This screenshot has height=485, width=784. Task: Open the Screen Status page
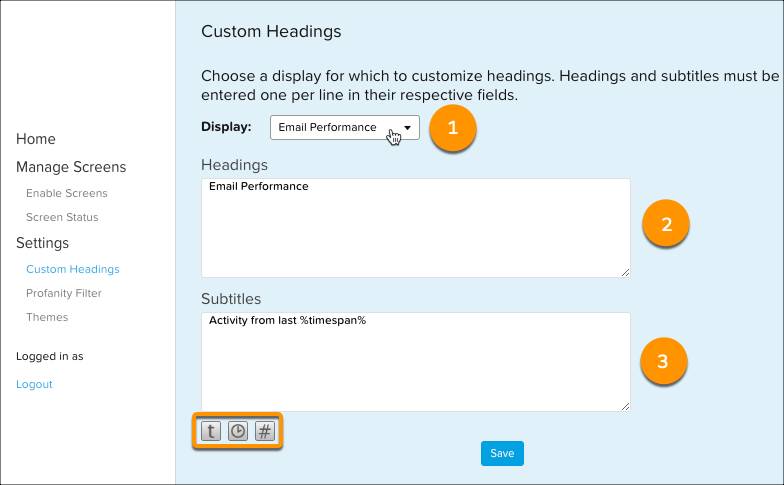pos(62,217)
